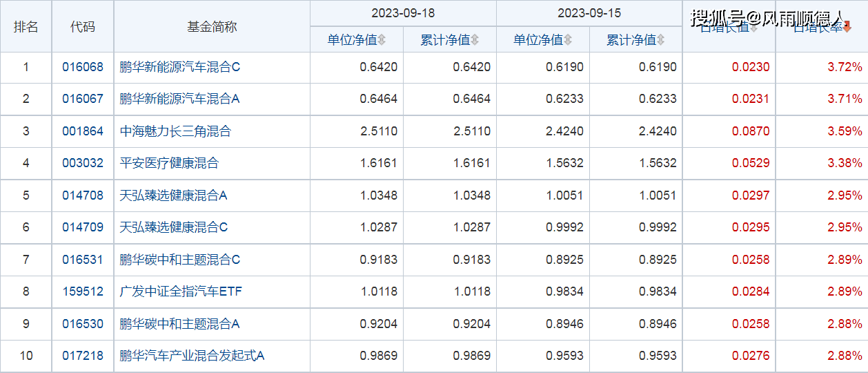This screenshot has height=373, width=868.
Task: Open 广发中证全指汽车ETF fund page
Action: pyautogui.click(x=181, y=291)
